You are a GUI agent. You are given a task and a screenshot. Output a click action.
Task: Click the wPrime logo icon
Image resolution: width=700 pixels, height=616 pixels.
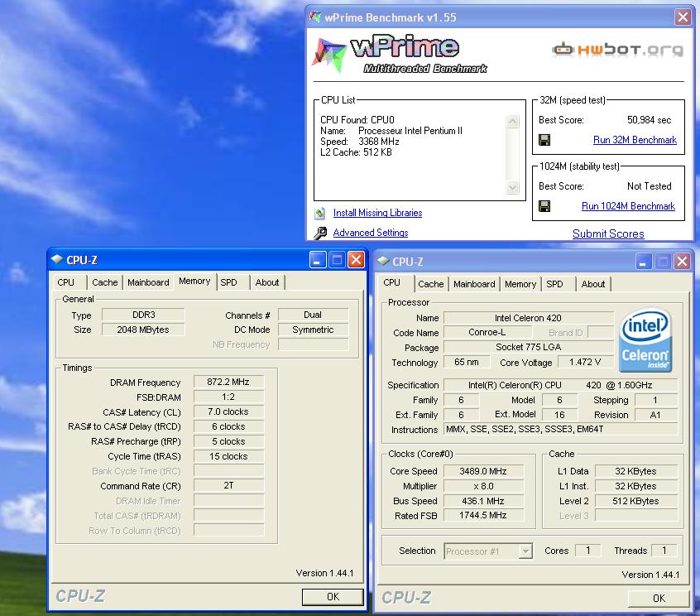329,55
